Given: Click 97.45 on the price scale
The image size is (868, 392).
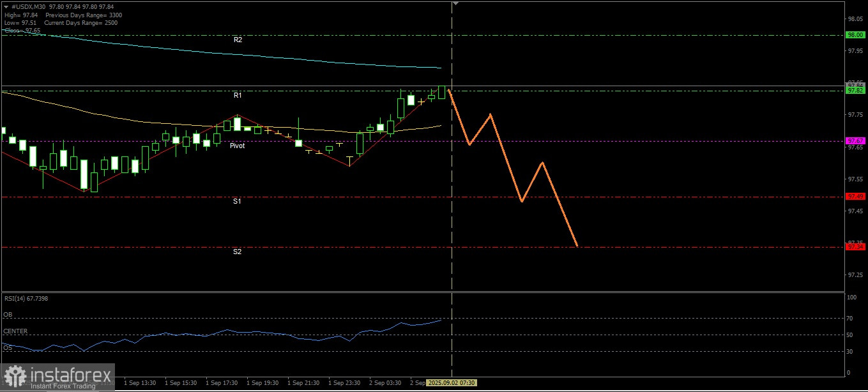Looking at the screenshot, I should click(x=855, y=211).
